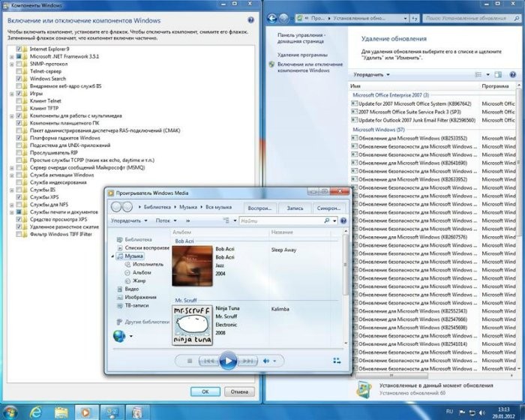Check the Клиент TFTP checkbox
Viewport: 525px width, 420px height.
click(19, 108)
